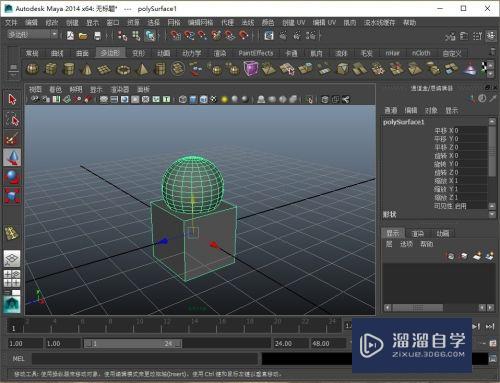Select the Paint Selection tool
500x383 pixels.
[12, 138]
